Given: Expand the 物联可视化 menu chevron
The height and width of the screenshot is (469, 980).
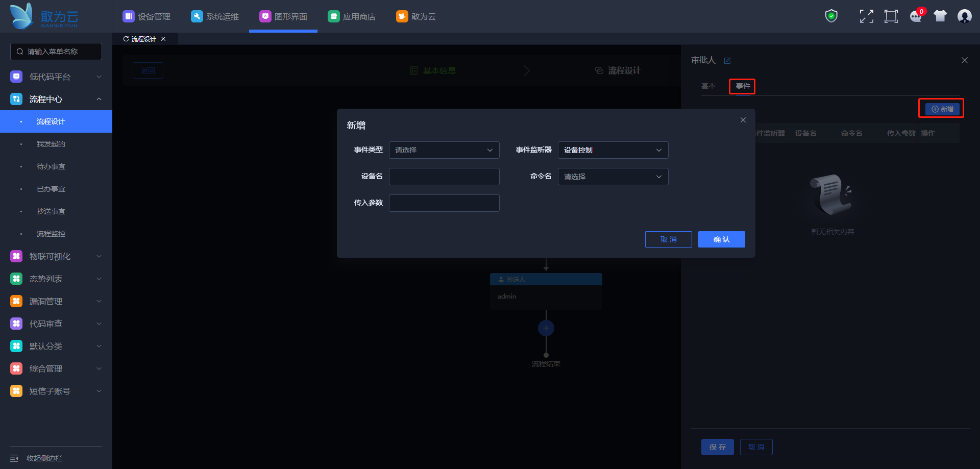Looking at the screenshot, I should (99, 256).
